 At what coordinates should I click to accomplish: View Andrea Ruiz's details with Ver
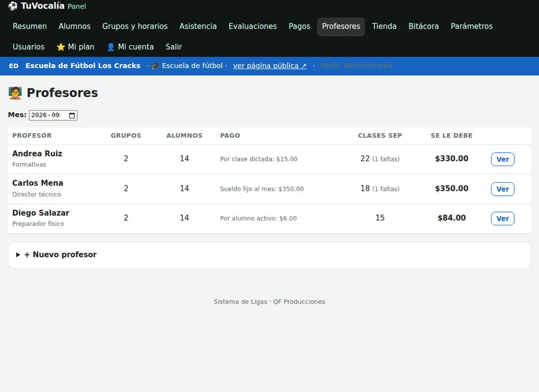502,159
